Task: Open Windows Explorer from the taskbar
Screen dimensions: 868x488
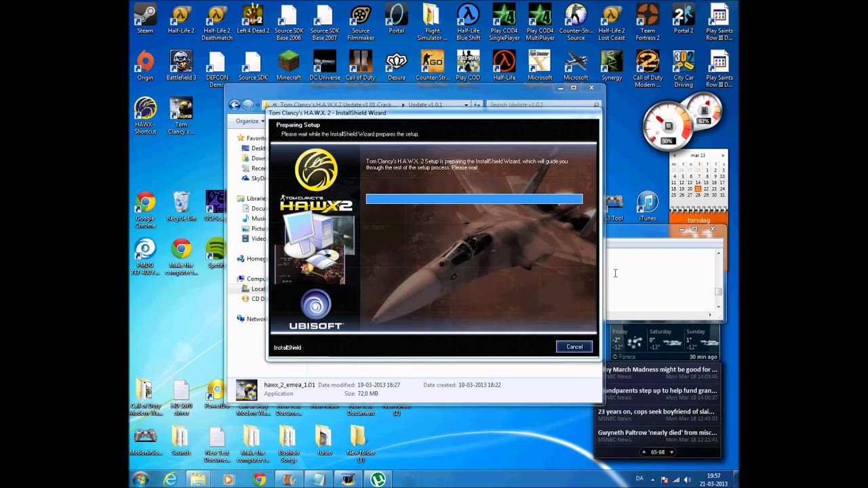Action: click(198, 479)
